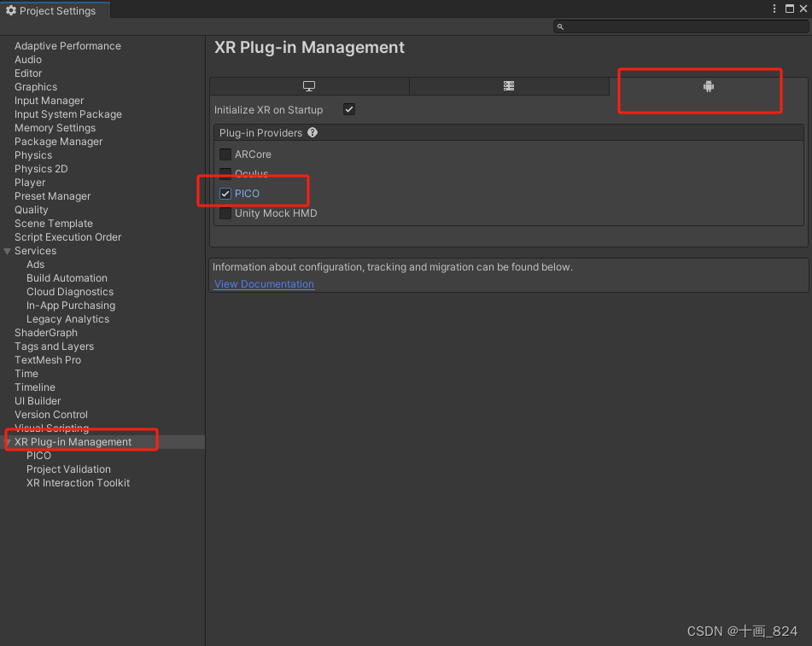Viewport: 812px width, 646px height.
Task: Uncheck Initialize XR on Startup
Action: [349, 109]
